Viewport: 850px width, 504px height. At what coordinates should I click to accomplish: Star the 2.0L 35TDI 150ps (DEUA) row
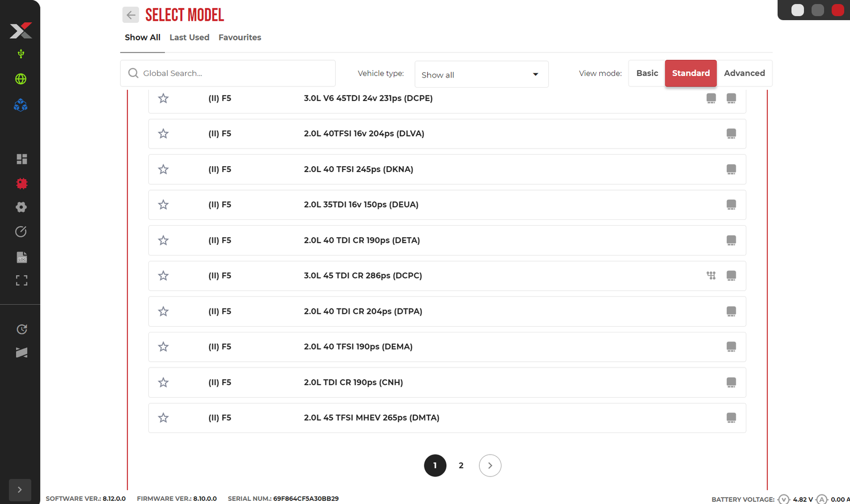coord(163,204)
